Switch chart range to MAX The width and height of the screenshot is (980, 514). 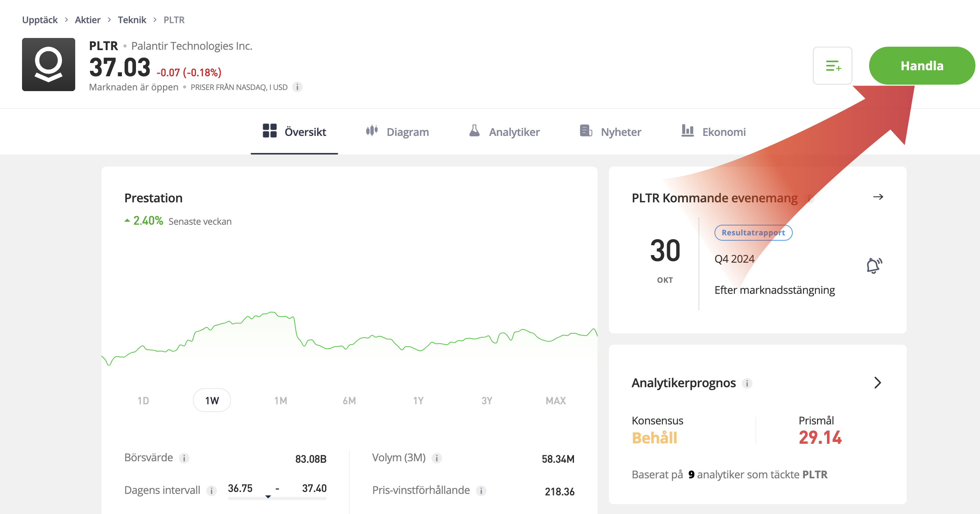click(x=555, y=400)
